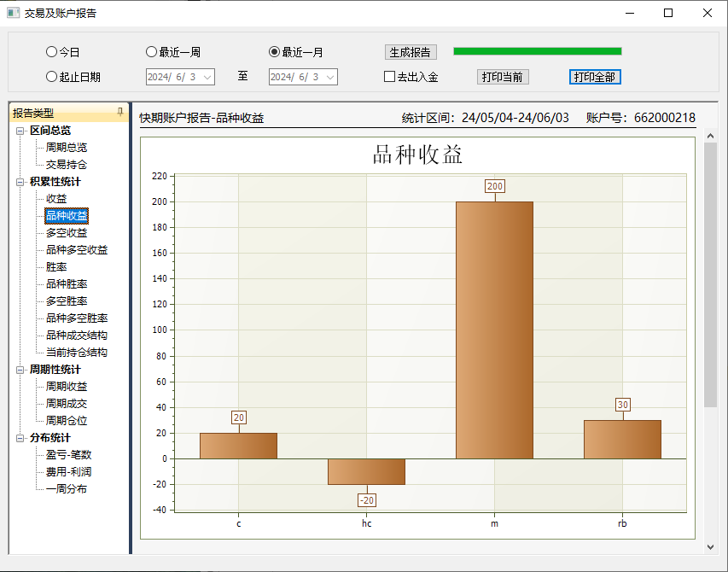Click the green progress bar
Viewport: 728px width, 572px height.
pos(537,51)
